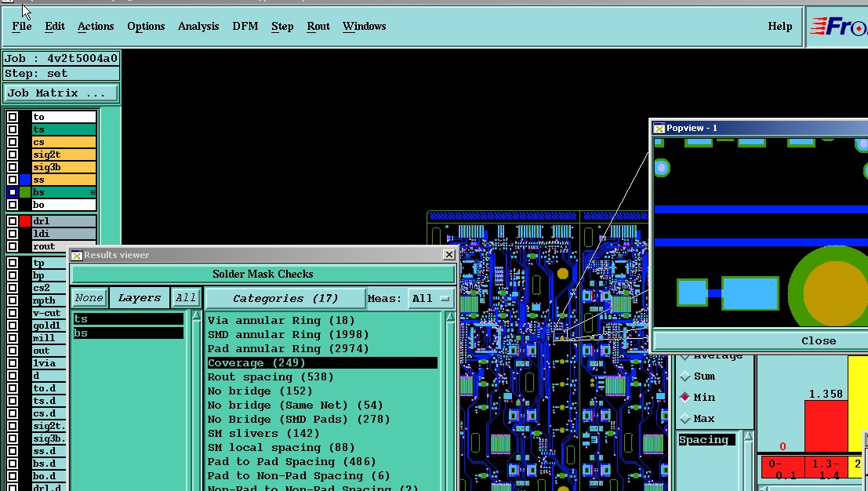Click the Job Matrix button
The width and height of the screenshot is (868, 491).
pos(61,93)
